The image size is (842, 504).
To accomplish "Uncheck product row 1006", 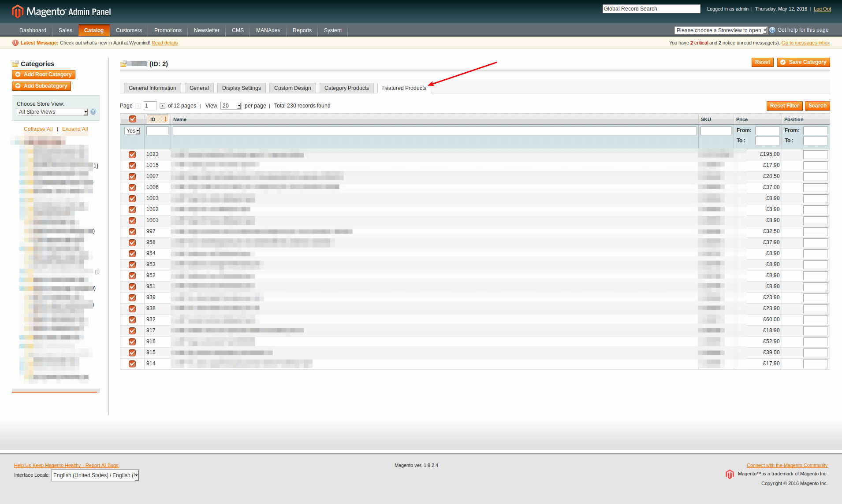I will tap(132, 188).
